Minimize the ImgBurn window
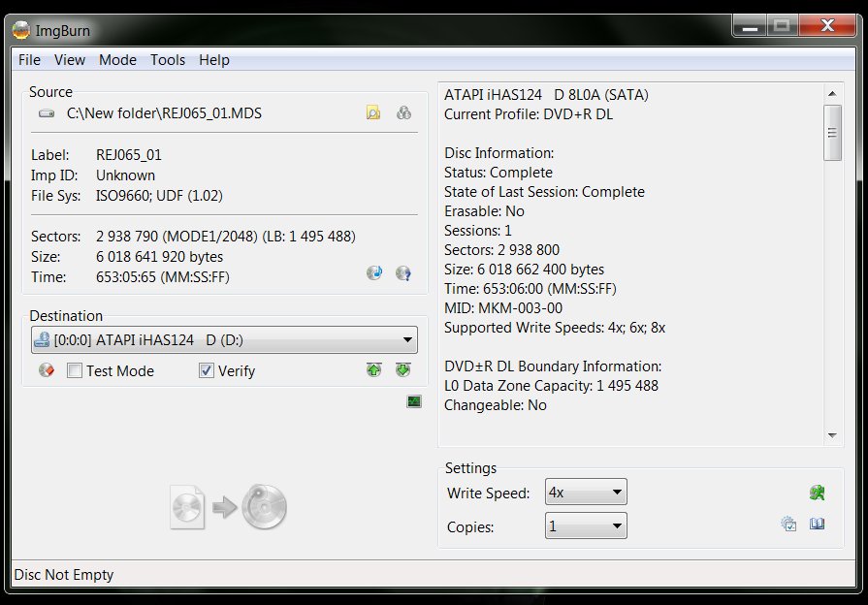 (750, 25)
